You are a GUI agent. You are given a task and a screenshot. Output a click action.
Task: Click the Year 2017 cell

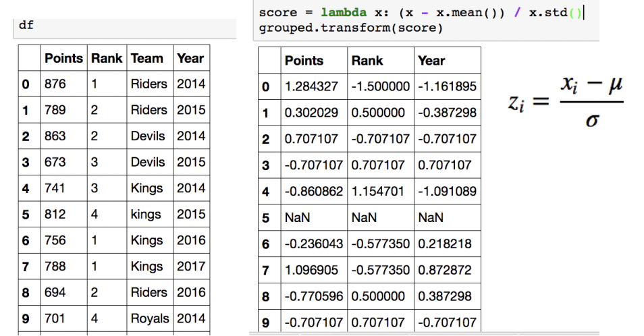191,267
